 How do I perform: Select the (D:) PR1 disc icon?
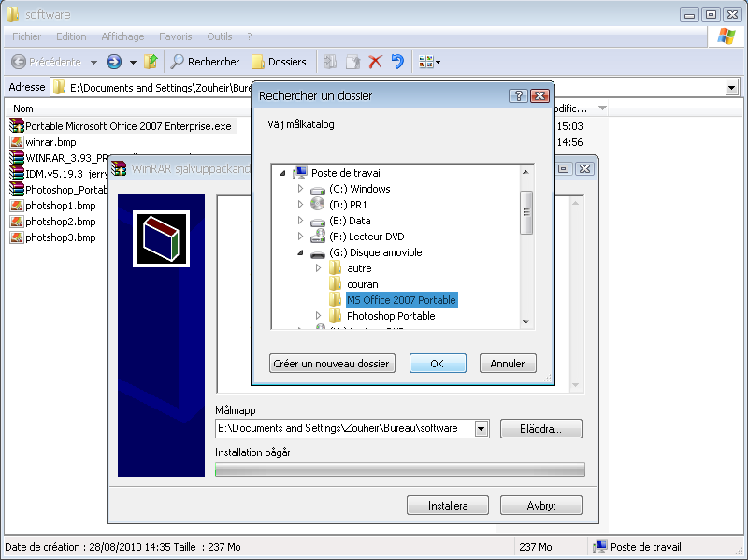[318, 205]
